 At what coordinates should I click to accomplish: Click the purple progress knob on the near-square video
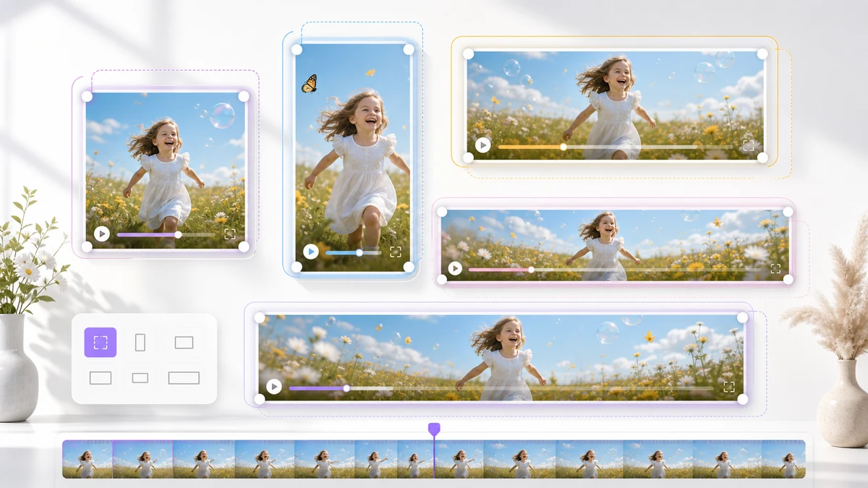178,234
